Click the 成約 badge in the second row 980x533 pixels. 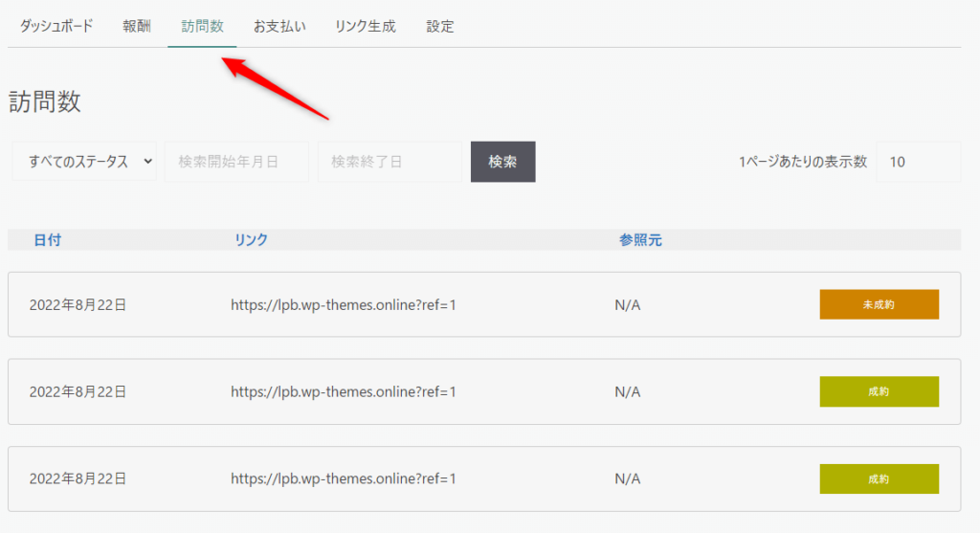879,391
